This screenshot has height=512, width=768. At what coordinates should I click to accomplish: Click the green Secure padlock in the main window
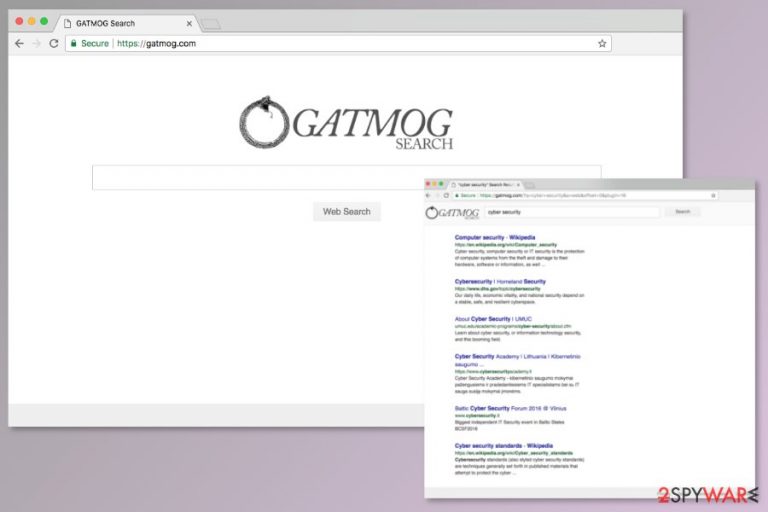click(73, 44)
